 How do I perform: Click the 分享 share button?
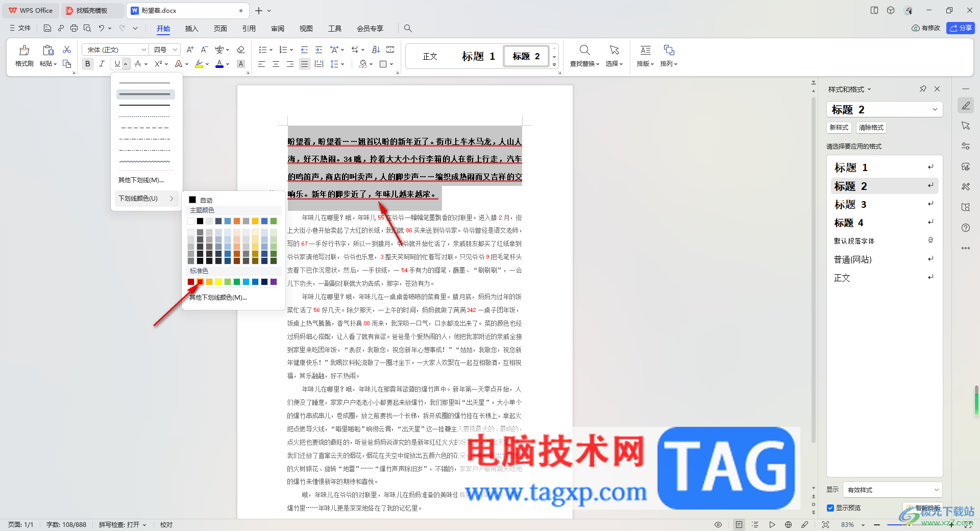coord(961,28)
